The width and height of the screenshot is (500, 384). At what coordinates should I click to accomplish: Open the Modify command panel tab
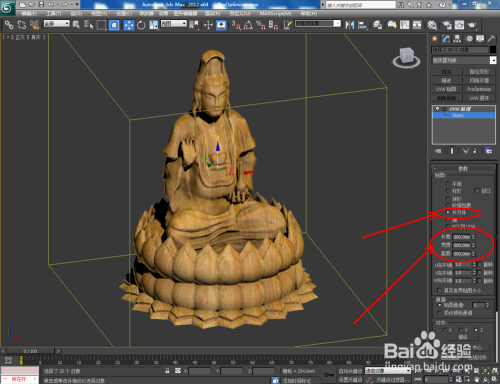tap(446, 39)
